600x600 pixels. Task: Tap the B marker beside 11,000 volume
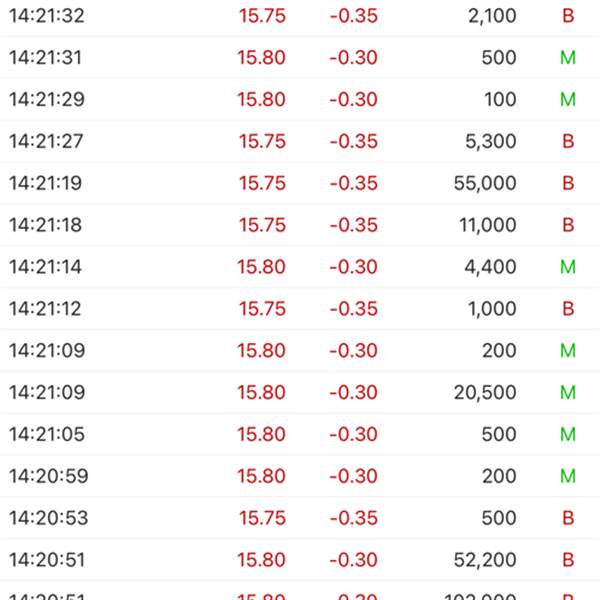[x=568, y=225]
